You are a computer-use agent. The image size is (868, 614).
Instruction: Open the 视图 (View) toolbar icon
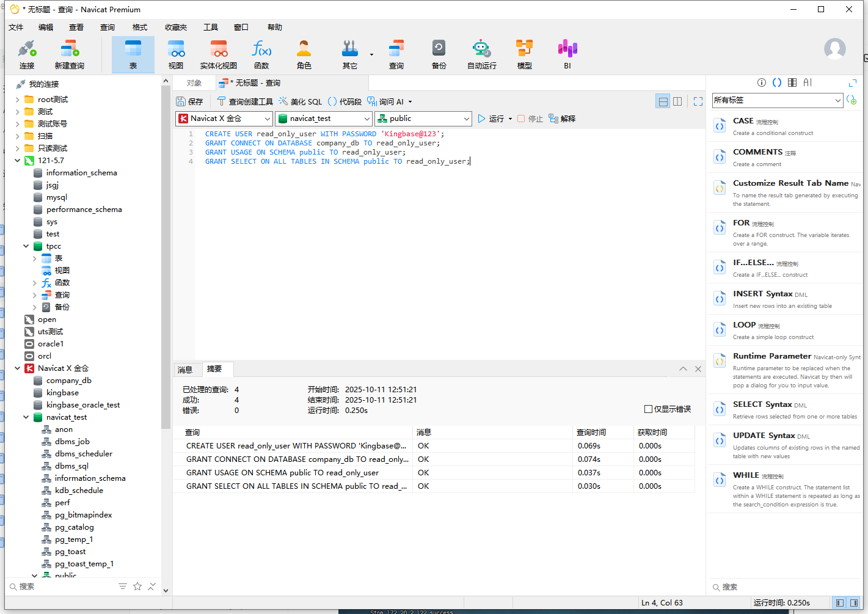click(176, 54)
